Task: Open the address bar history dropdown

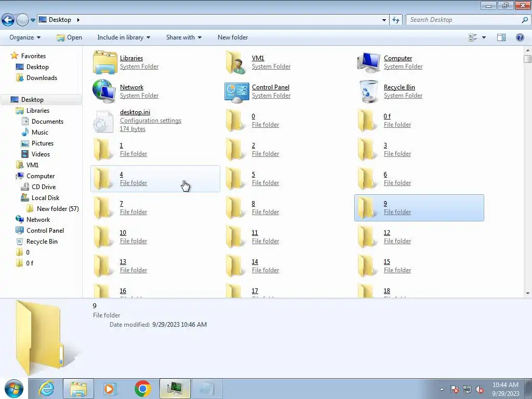Action: (384, 20)
